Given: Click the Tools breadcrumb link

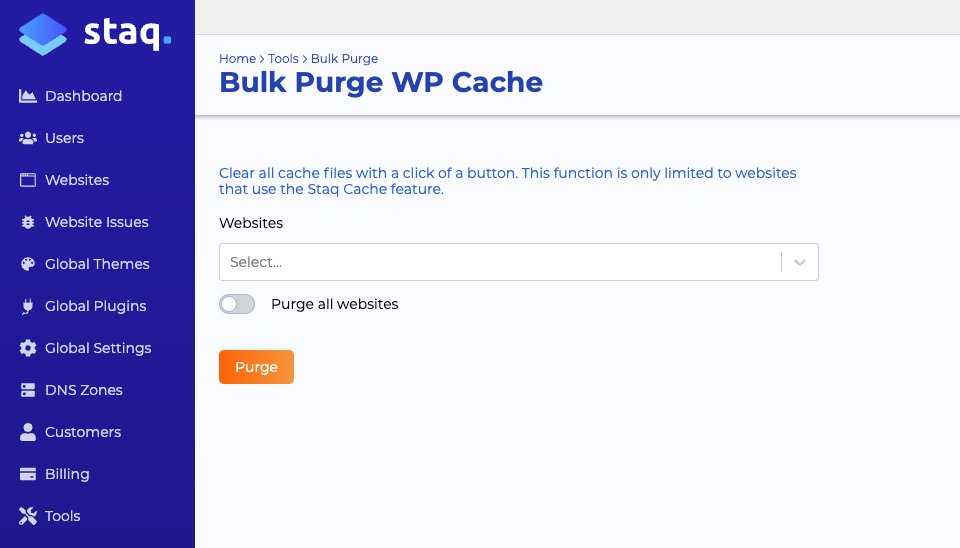Looking at the screenshot, I should coord(283,59).
